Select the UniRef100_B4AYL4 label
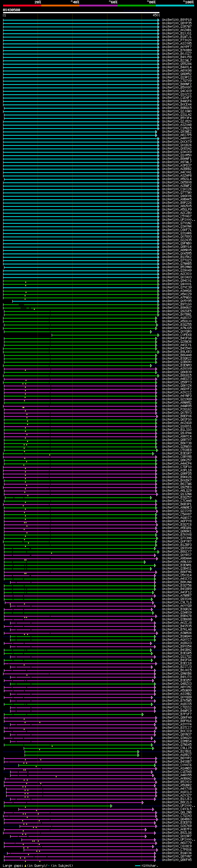This screenshot has height=868, width=197. coord(177,67)
